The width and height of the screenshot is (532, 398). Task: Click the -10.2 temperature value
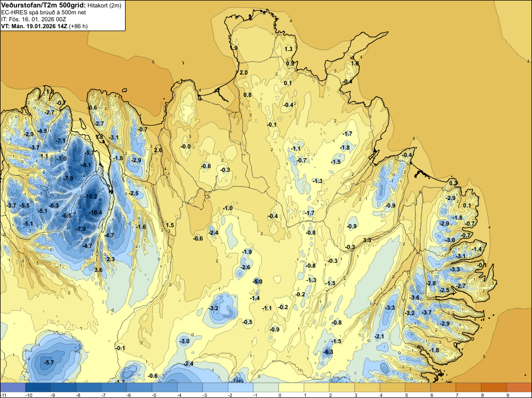click(x=90, y=196)
